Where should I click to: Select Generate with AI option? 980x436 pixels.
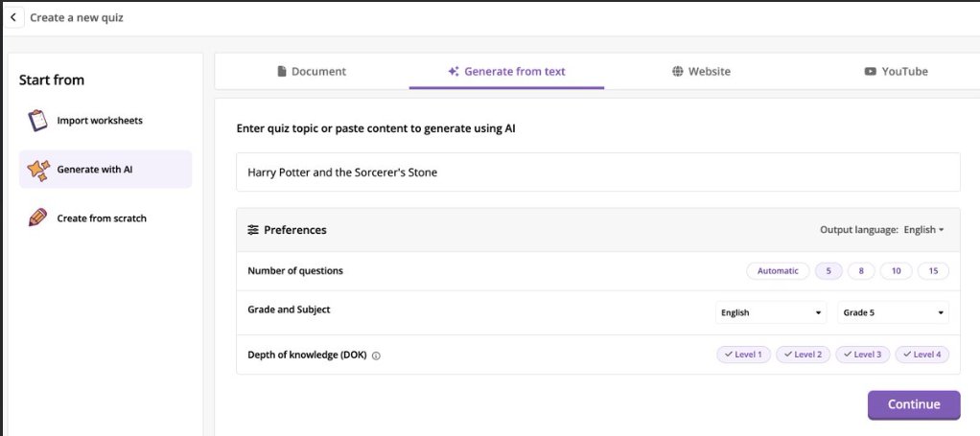[x=105, y=170]
